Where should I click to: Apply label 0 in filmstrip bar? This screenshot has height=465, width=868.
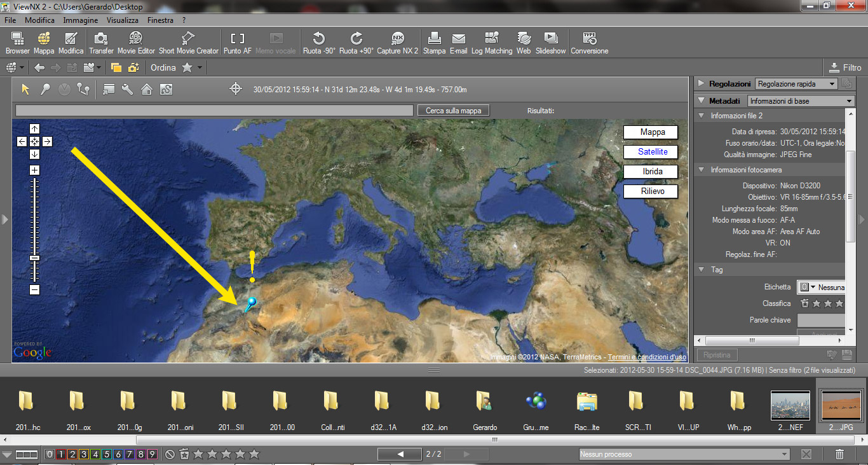click(50, 454)
